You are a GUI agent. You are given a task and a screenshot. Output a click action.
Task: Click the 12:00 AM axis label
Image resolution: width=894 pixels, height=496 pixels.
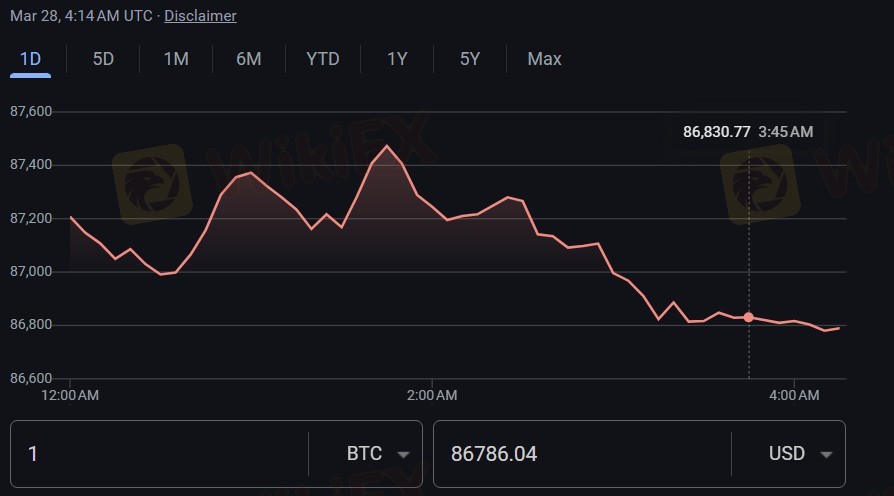(70, 396)
